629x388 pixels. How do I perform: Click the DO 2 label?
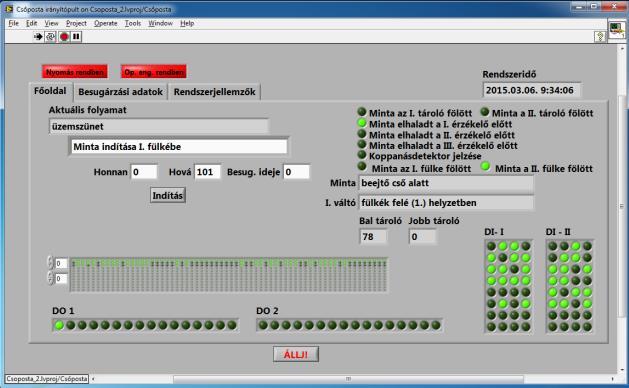point(267,311)
